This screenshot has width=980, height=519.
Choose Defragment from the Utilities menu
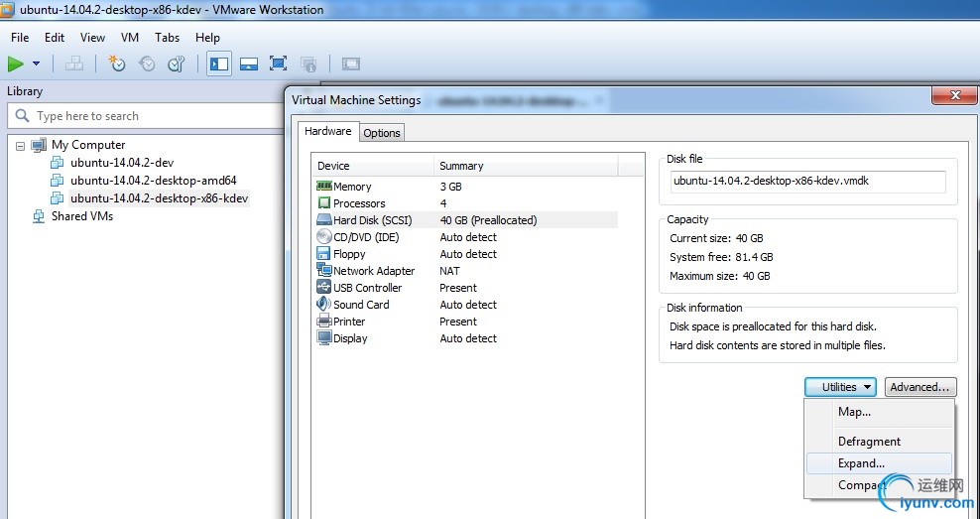tap(880, 442)
